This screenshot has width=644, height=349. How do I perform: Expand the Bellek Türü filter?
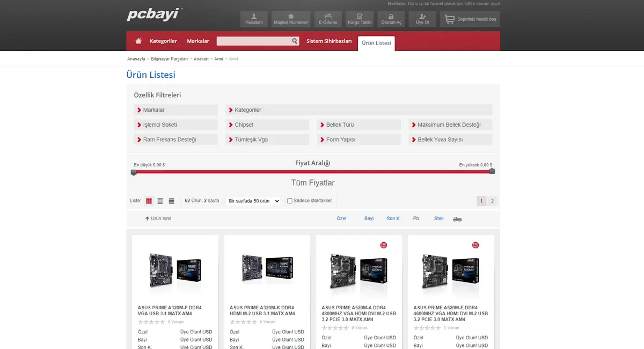[359, 125]
